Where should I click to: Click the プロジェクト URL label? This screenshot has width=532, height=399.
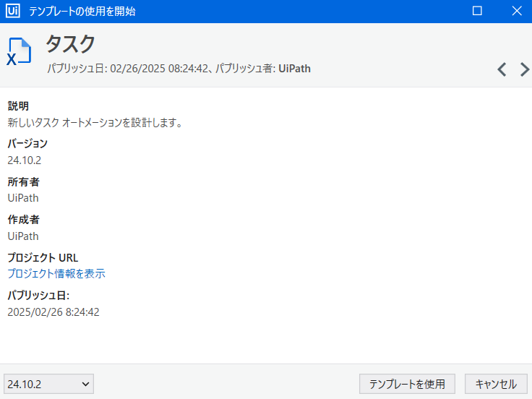click(x=43, y=258)
